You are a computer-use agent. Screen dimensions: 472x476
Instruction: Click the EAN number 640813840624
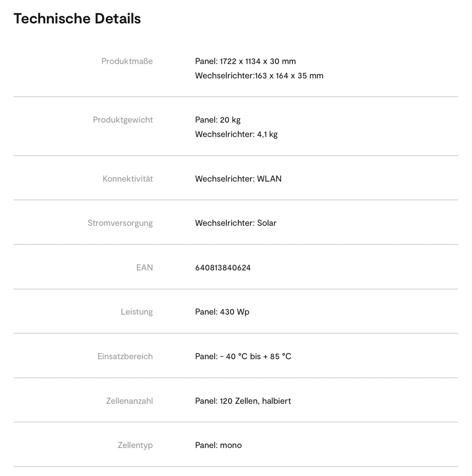point(223,268)
